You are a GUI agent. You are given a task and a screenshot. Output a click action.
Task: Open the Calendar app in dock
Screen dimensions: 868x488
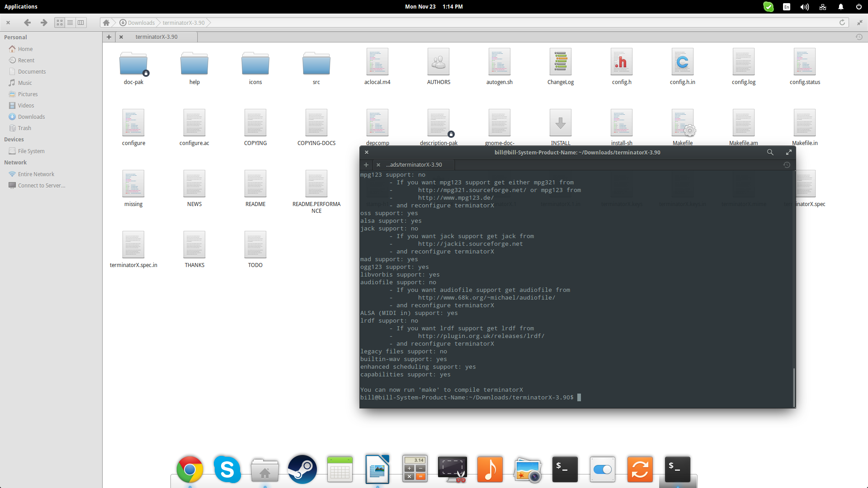coord(340,469)
